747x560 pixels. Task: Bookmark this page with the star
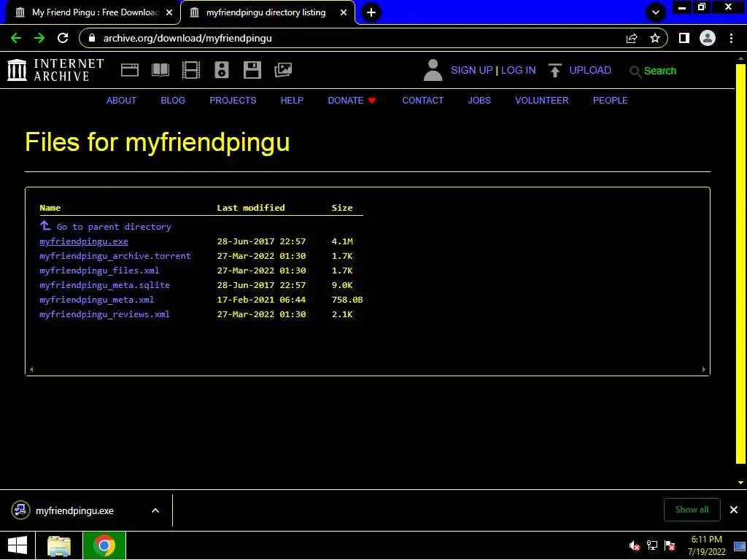click(x=655, y=38)
